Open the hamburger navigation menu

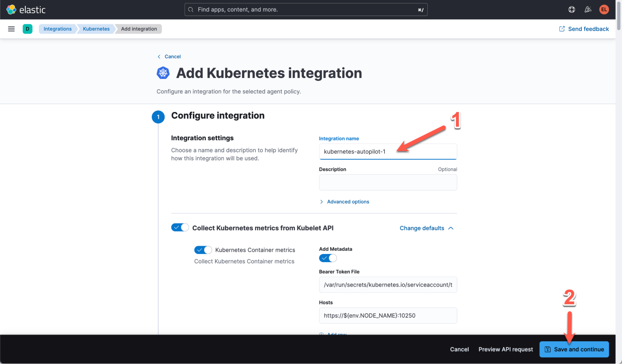click(x=11, y=29)
